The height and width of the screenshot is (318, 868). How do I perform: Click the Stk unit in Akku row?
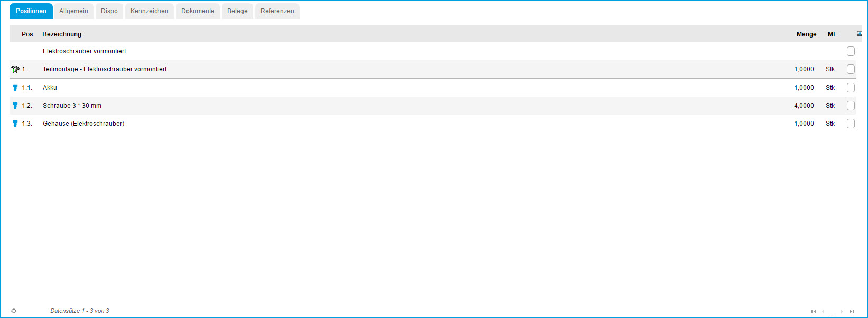[830, 88]
